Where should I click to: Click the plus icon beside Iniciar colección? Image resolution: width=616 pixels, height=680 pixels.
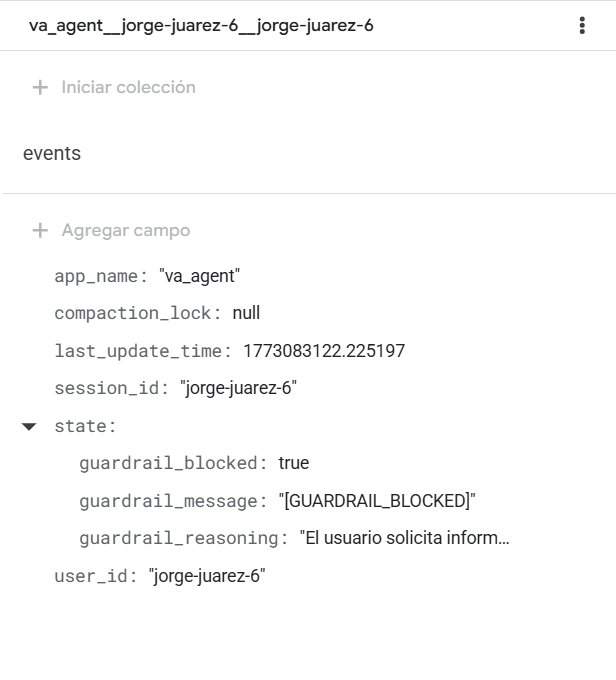(x=40, y=87)
